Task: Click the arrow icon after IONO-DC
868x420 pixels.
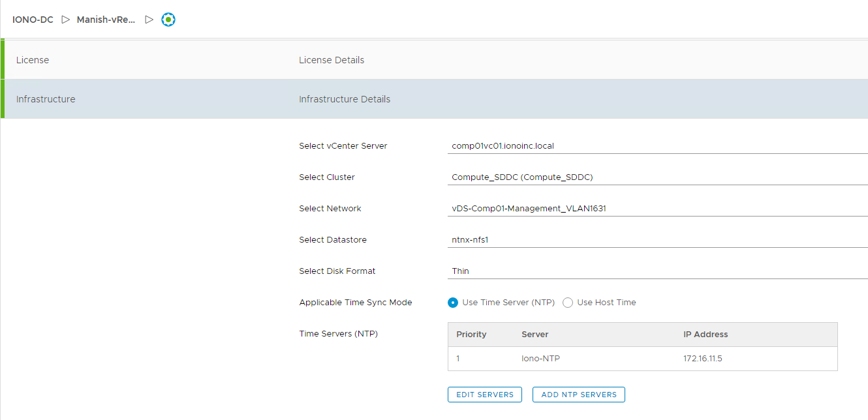Action: click(x=65, y=20)
